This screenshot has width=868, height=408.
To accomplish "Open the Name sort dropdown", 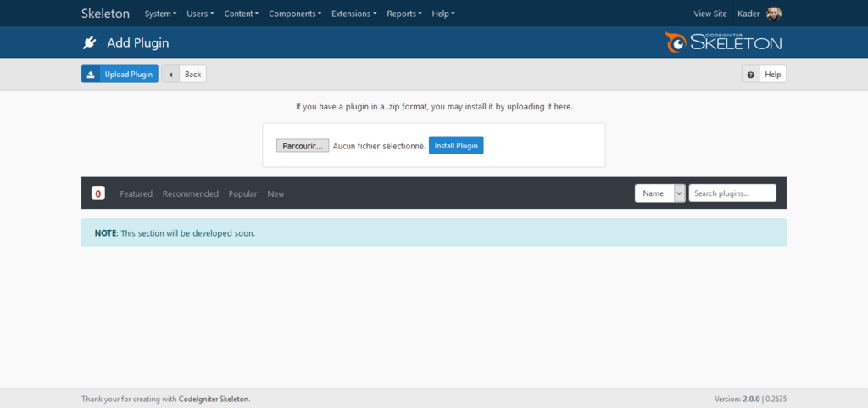I will click(659, 193).
